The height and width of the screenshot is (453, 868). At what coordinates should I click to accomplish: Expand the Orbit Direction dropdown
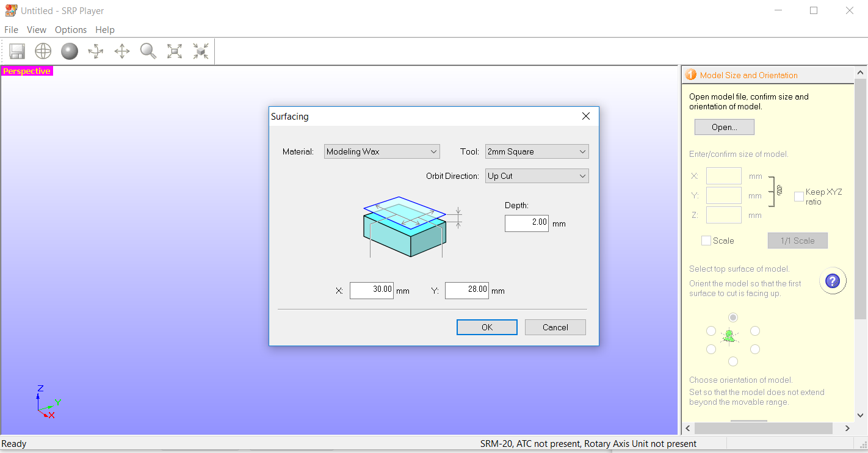point(537,176)
